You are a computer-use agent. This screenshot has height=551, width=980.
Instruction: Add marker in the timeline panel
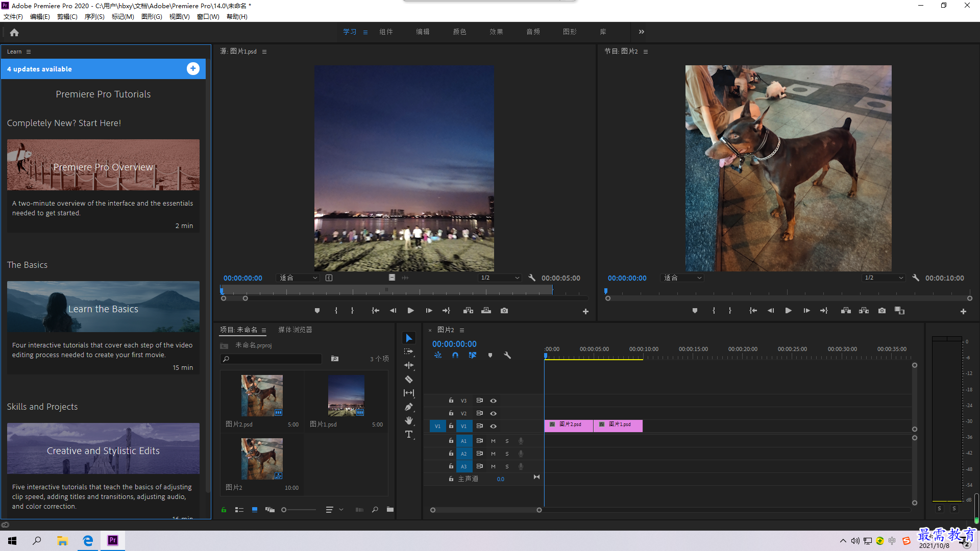click(490, 355)
